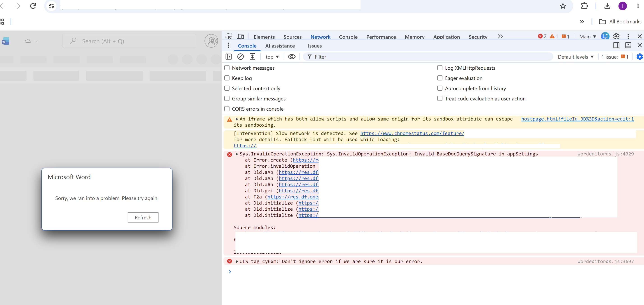Click the orange warnings count badge
This screenshot has height=305, width=644.
click(x=554, y=36)
